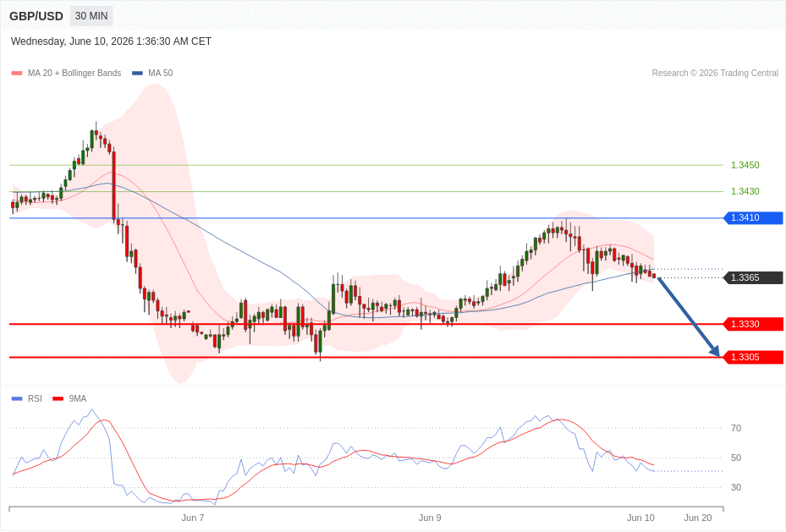The height and width of the screenshot is (532, 786).
Task: Click the 1.3430 resistance level label
Action: tap(745, 191)
